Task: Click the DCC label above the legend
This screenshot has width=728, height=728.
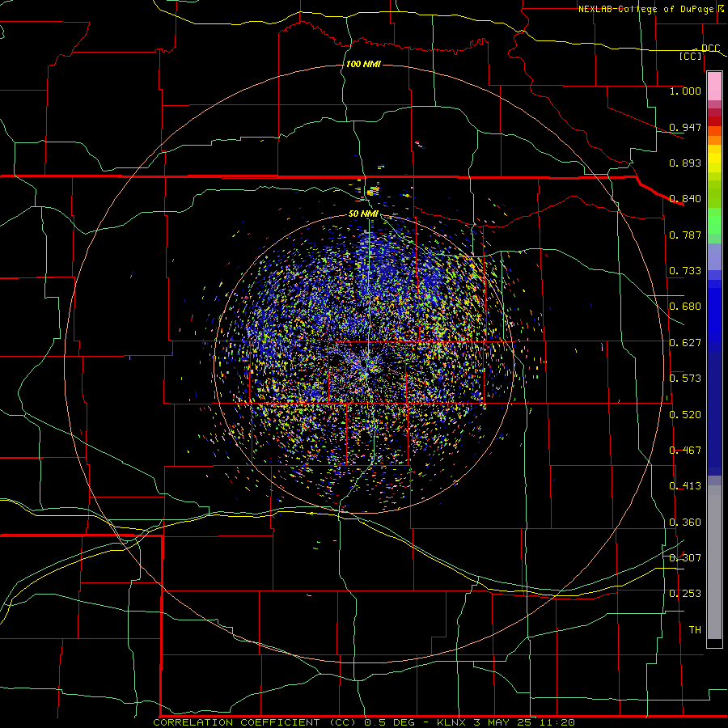Action: (x=710, y=49)
